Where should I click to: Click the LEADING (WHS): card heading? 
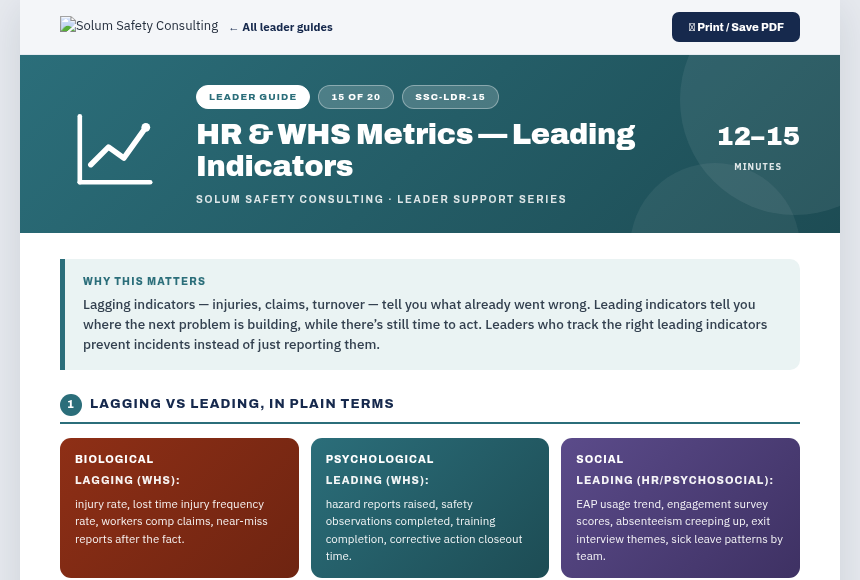coord(377,480)
